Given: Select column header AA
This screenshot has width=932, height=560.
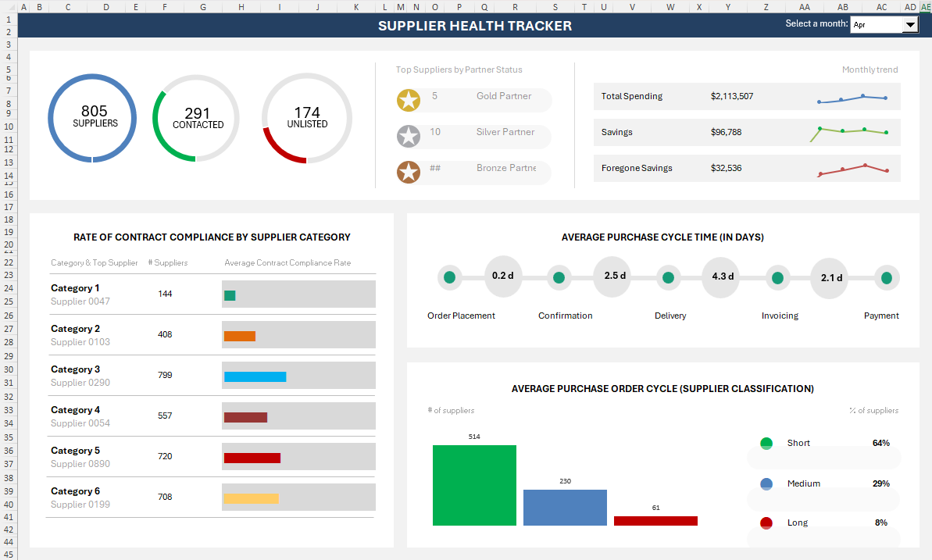Looking at the screenshot, I should (804, 6).
